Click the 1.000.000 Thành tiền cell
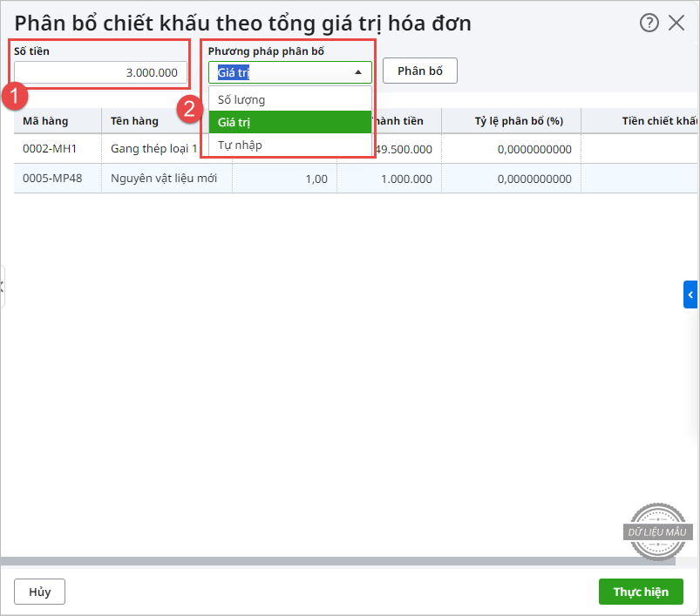700x616 pixels. tap(405, 179)
